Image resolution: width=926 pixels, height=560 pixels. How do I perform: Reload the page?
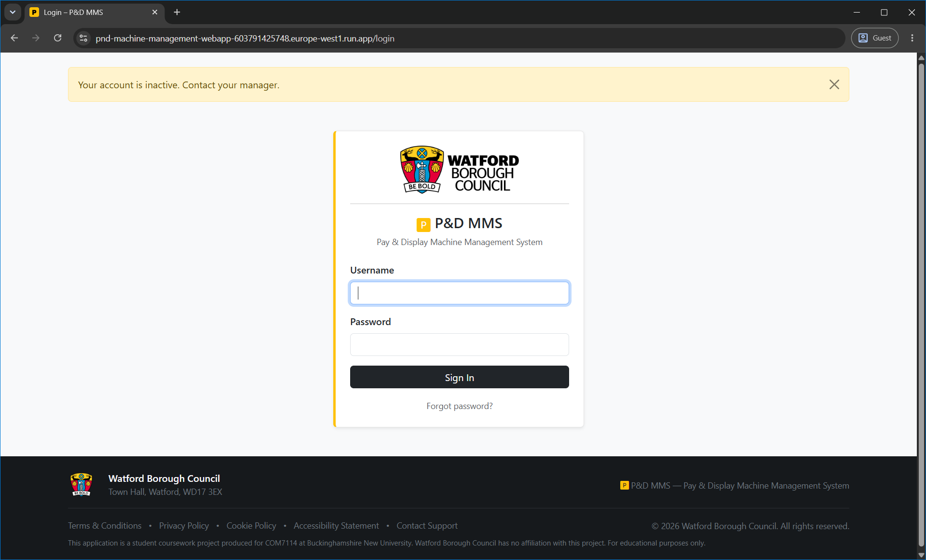click(x=57, y=38)
